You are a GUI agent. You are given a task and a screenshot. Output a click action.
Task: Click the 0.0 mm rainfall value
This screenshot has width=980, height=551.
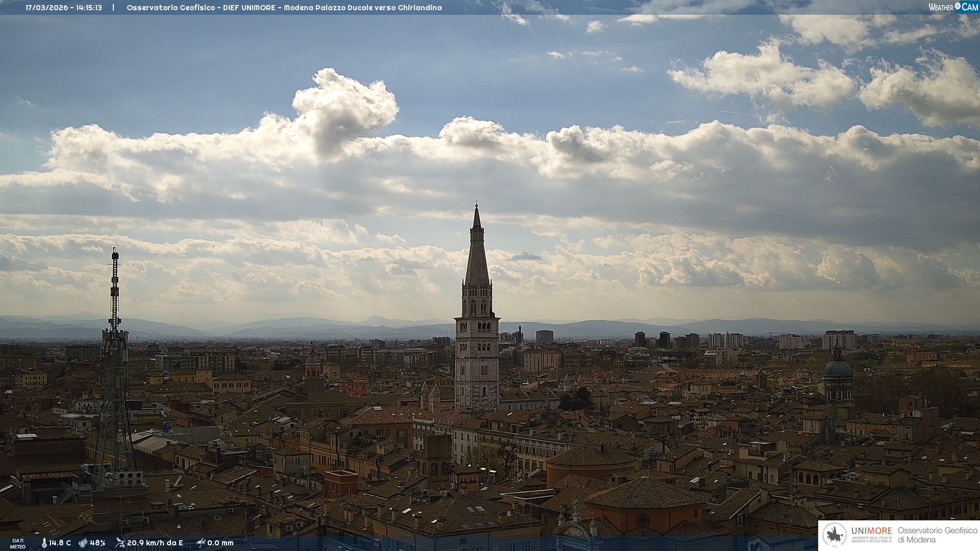220,543
